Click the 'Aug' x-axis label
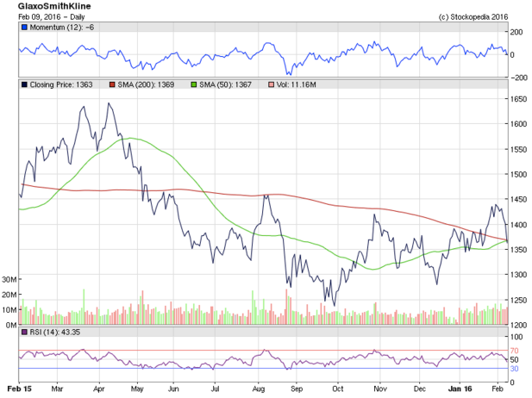This screenshot has height=398, width=532. click(x=259, y=389)
